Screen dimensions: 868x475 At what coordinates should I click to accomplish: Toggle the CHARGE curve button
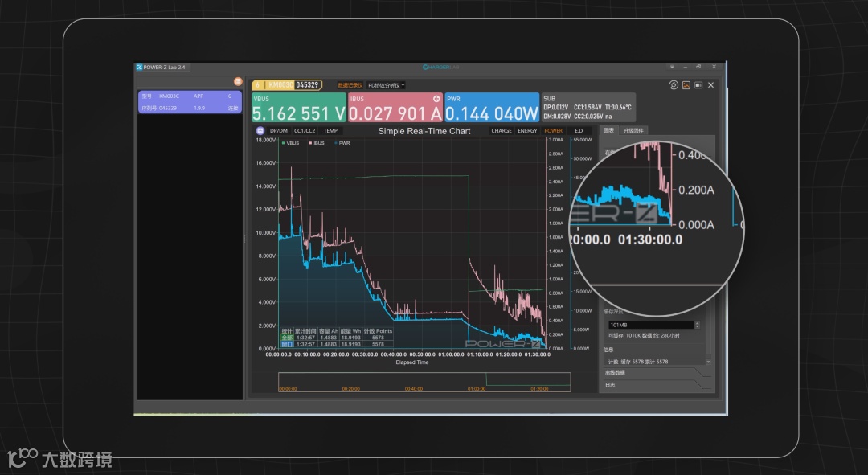502,131
